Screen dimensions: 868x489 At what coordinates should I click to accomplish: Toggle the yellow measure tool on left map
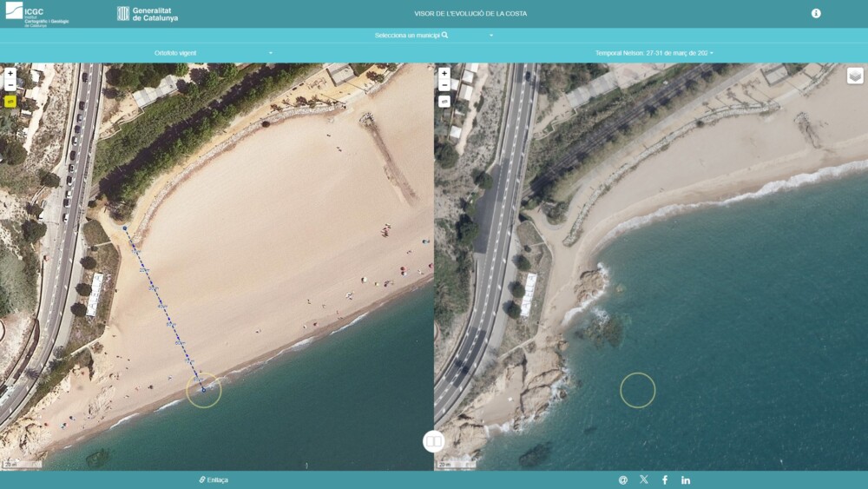pos(10,101)
